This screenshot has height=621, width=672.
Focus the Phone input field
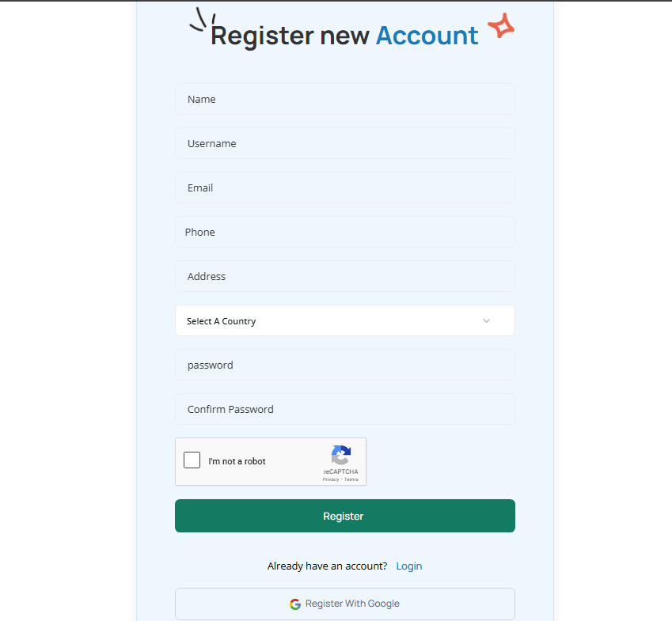[x=344, y=232]
